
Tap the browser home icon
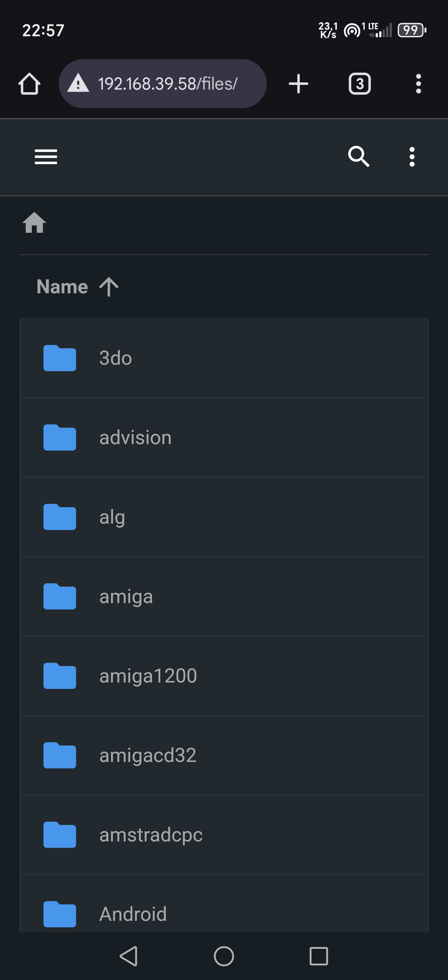[29, 84]
